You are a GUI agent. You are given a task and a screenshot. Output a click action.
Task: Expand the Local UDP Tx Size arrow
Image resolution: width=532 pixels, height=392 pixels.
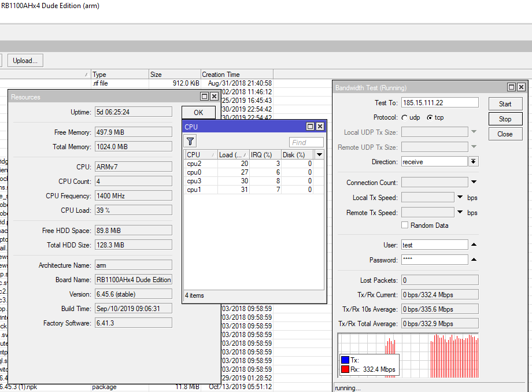pos(474,132)
